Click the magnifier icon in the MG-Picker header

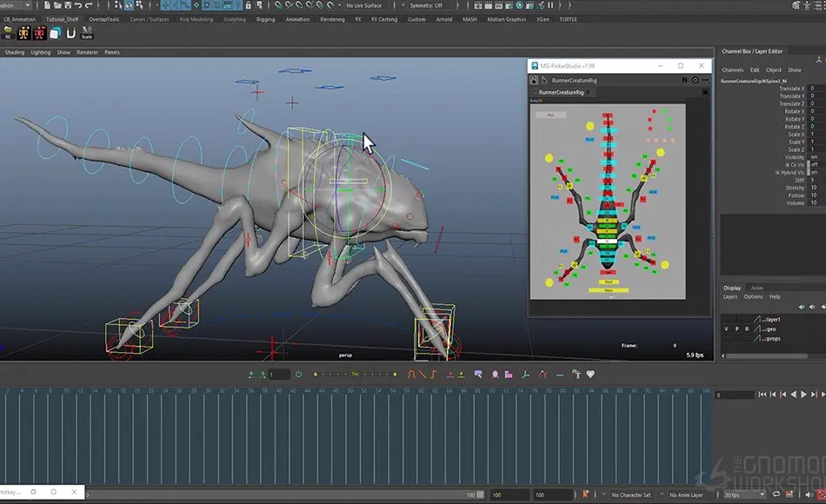click(x=694, y=80)
